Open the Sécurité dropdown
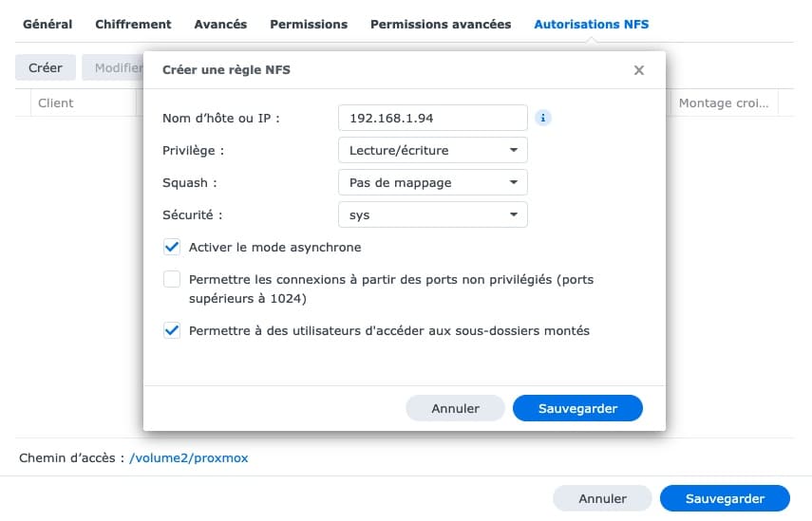The height and width of the screenshot is (521, 812). pyautogui.click(x=433, y=214)
